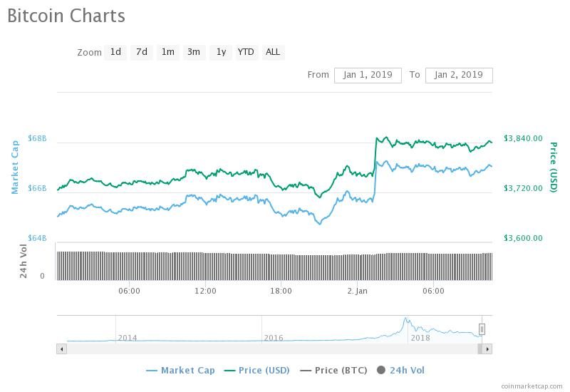Click the To date field
Screen dimensions: 570x392
coord(459,76)
